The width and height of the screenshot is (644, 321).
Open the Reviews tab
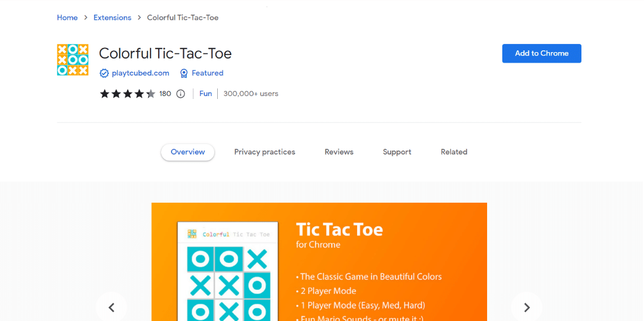point(339,152)
